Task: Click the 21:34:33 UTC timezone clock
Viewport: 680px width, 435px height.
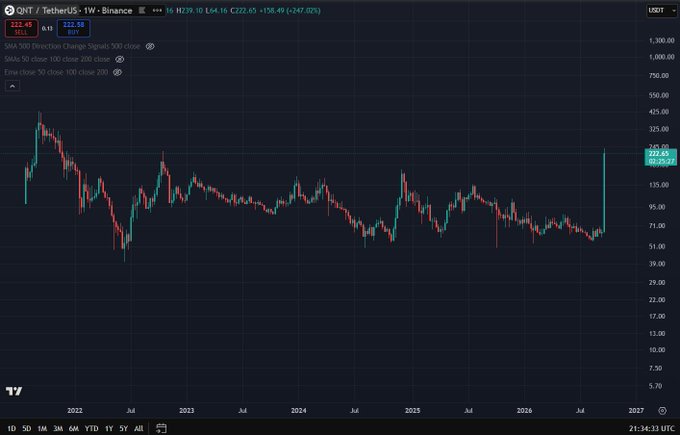Action: coord(652,428)
